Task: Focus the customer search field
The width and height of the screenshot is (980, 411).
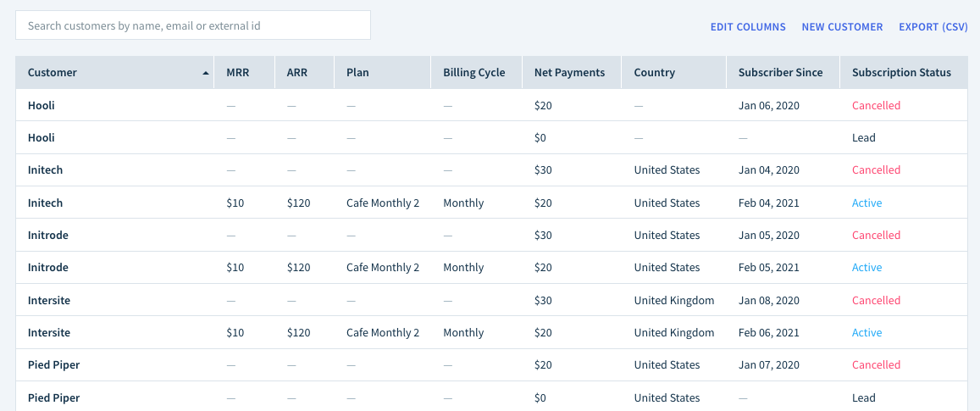Action: [x=193, y=25]
